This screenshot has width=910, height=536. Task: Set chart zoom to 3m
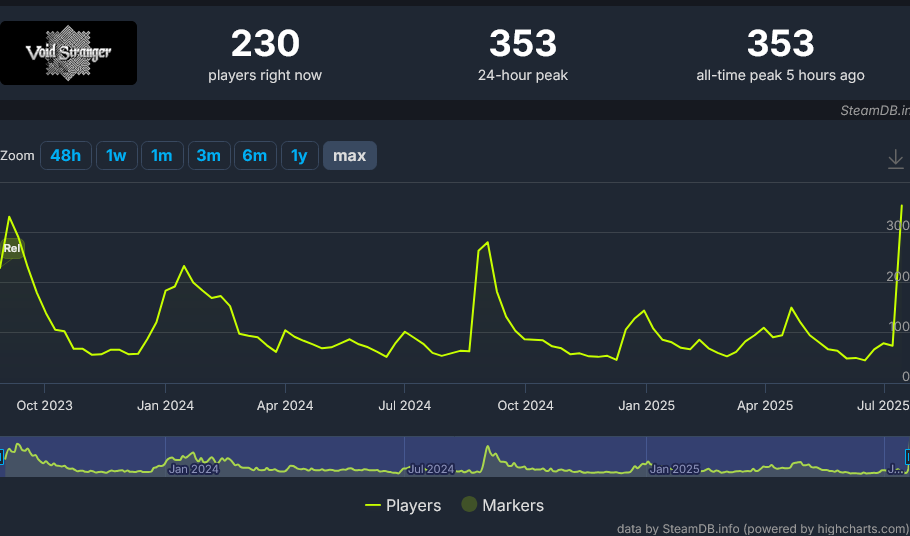[x=209, y=155]
